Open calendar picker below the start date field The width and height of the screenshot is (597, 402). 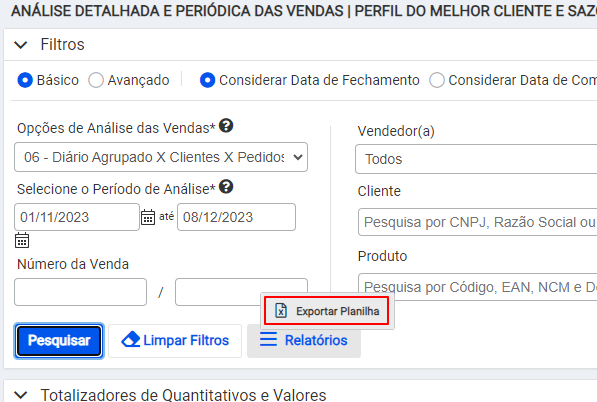coord(22,240)
